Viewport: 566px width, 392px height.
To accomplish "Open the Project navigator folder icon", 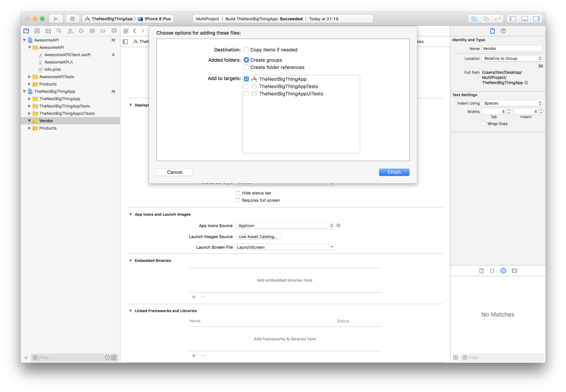I will (x=26, y=31).
